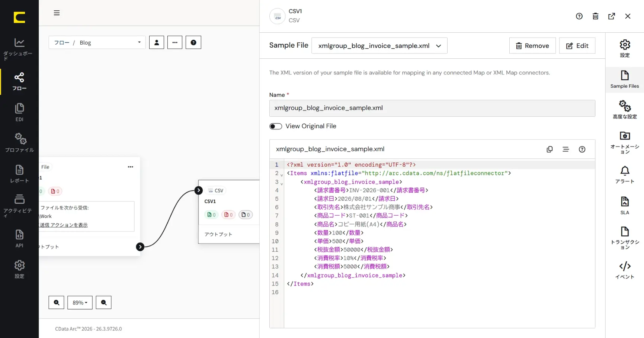644x338 pixels.
Task: Open the flow more-options ellipsis button
Action: pos(175,42)
